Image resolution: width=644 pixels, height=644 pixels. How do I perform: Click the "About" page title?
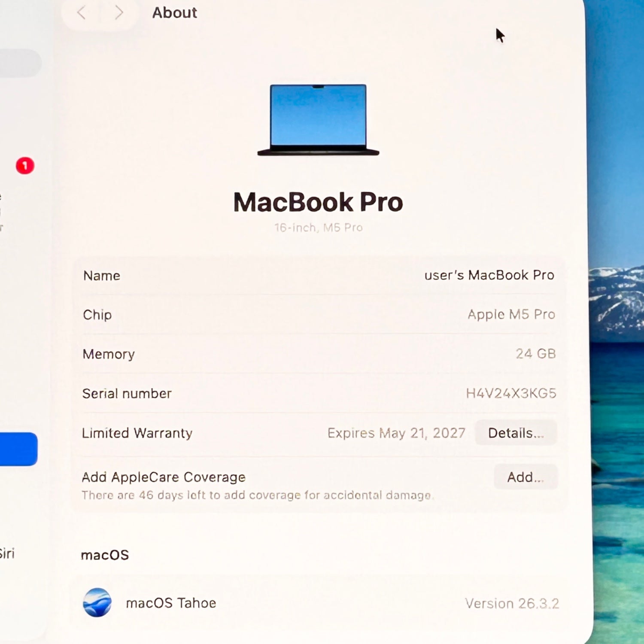point(175,13)
